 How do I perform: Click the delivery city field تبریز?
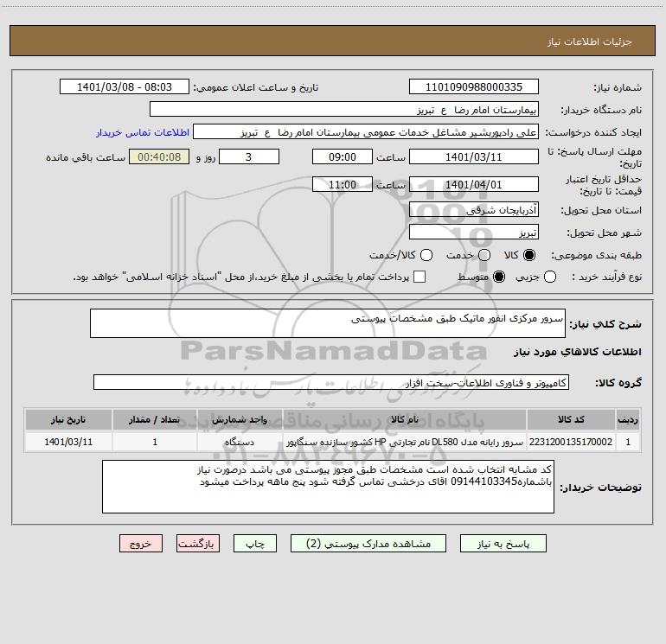click(x=474, y=232)
